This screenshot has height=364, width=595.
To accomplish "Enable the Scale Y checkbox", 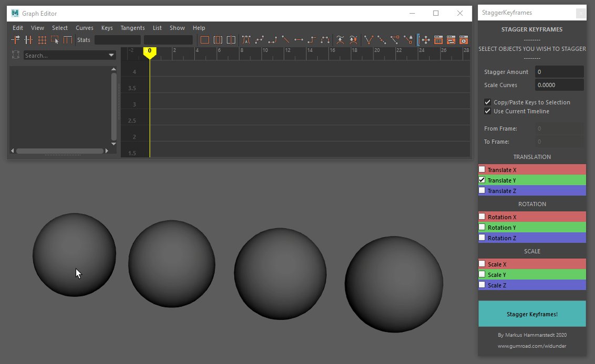I will tap(482, 274).
